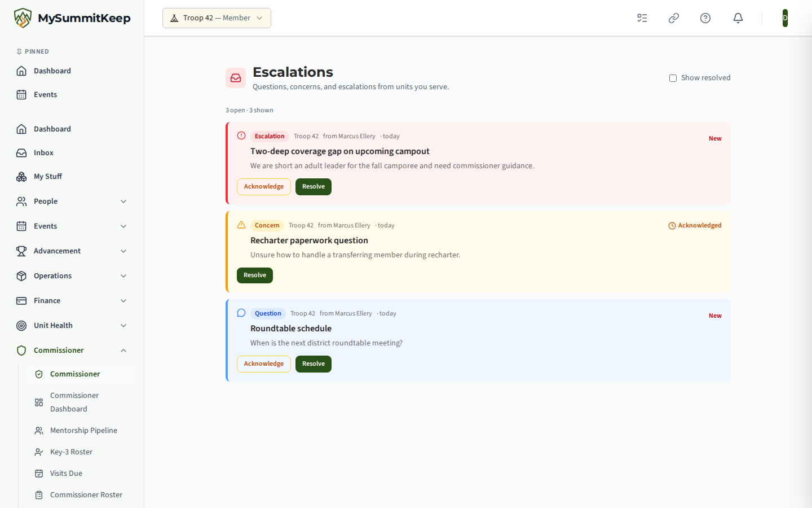Open Key-3 Roster page
Screen dimensions: 812x508
click(x=81, y=452)
